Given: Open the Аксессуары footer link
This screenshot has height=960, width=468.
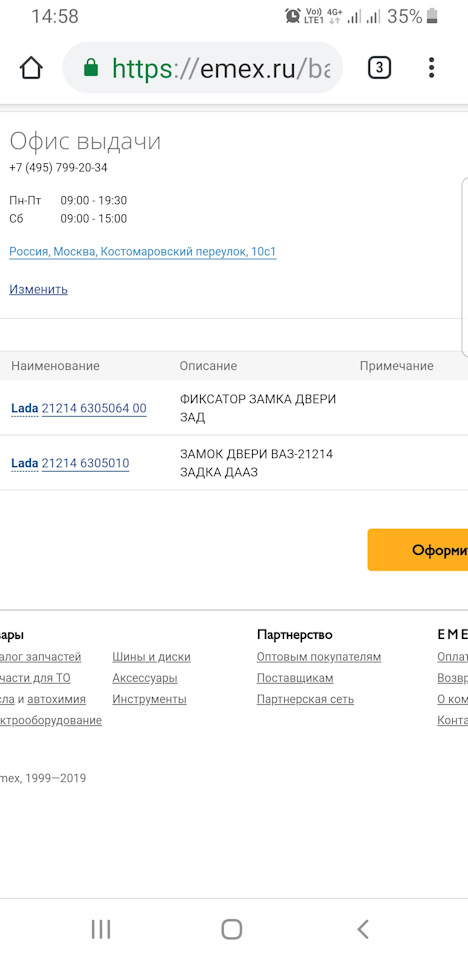Looking at the screenshot, I should (145, 678).
